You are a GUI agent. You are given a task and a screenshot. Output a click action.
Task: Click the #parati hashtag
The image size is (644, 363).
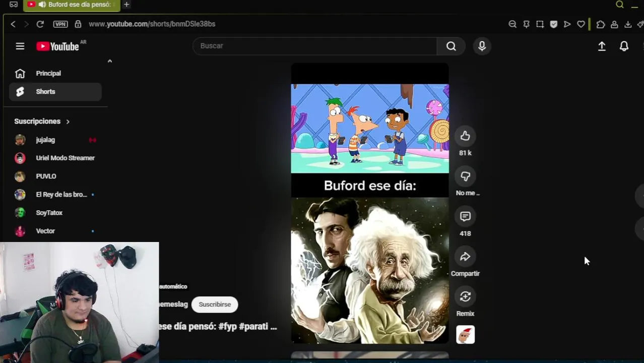point(253,326)
